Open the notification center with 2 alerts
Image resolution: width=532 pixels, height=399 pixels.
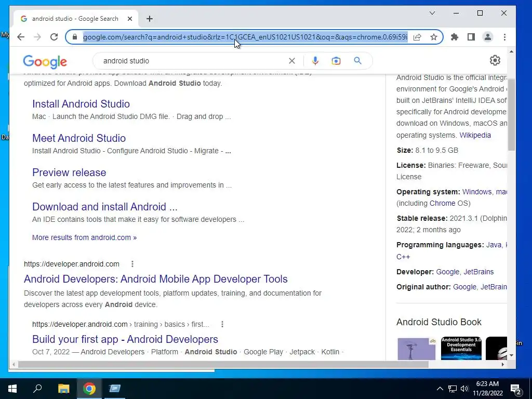[516, 389]
